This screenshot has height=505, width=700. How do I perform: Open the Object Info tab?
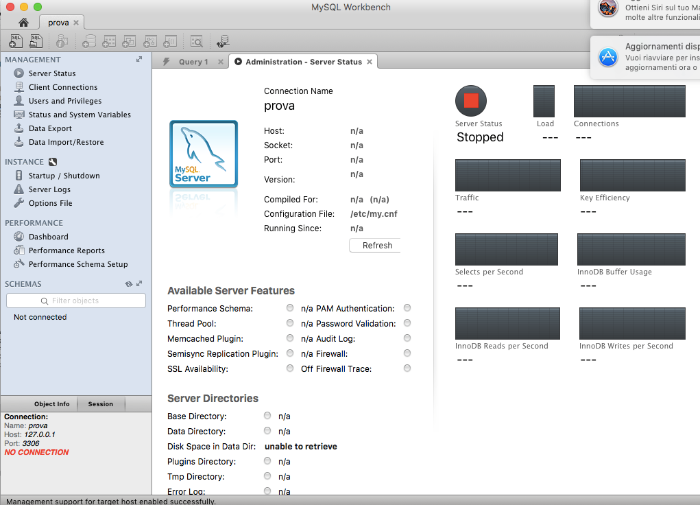pos(52,404)
